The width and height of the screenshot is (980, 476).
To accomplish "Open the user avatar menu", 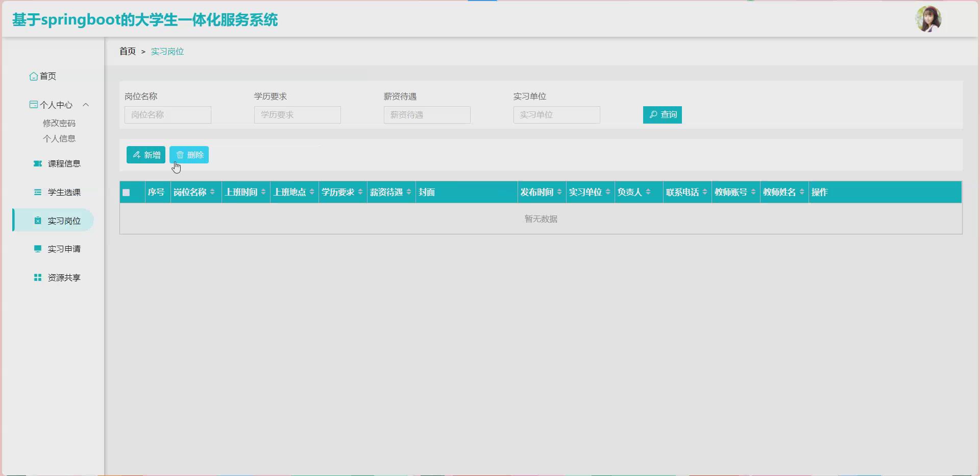I will [x=928, y=19].
